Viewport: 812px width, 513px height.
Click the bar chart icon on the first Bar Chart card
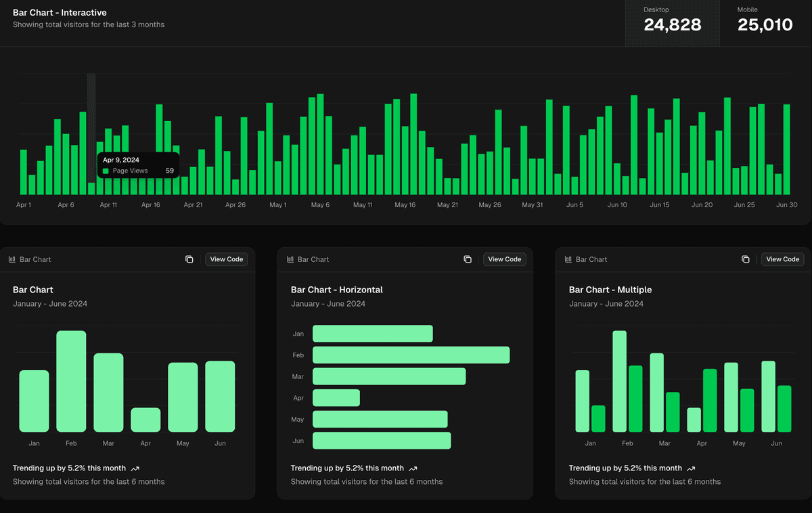[11, 259]
